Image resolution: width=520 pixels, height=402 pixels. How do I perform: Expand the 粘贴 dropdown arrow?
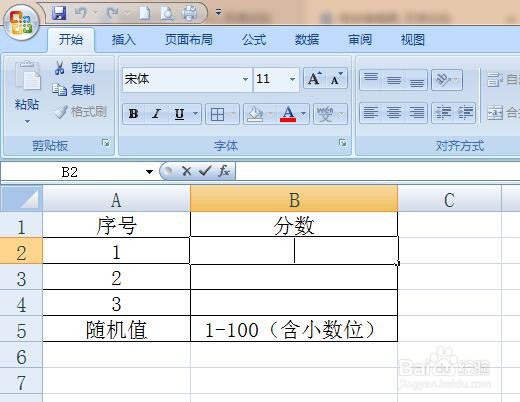pyautogui.click(x=27, y=121)
